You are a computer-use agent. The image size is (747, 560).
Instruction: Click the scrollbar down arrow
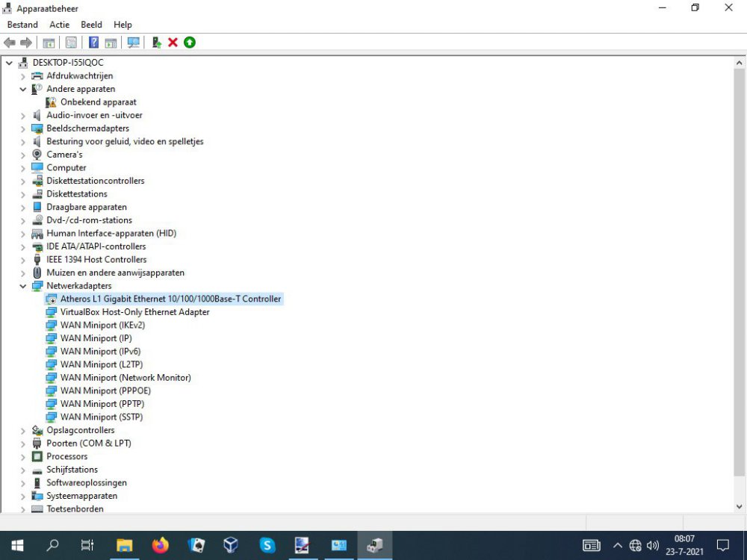[x=739, y=507]
